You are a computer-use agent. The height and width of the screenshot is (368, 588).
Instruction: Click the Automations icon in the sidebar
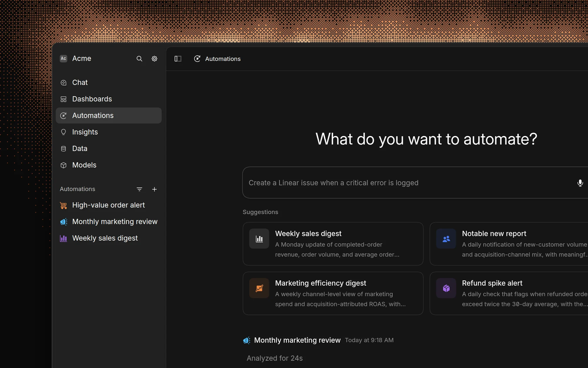click(64, 116)
